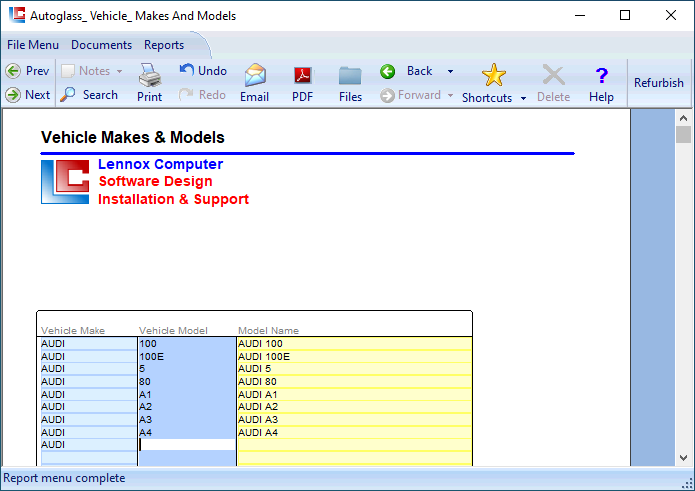Click the Refurbish button
This screenshot has height=491, width=695.
click(659, 83)
